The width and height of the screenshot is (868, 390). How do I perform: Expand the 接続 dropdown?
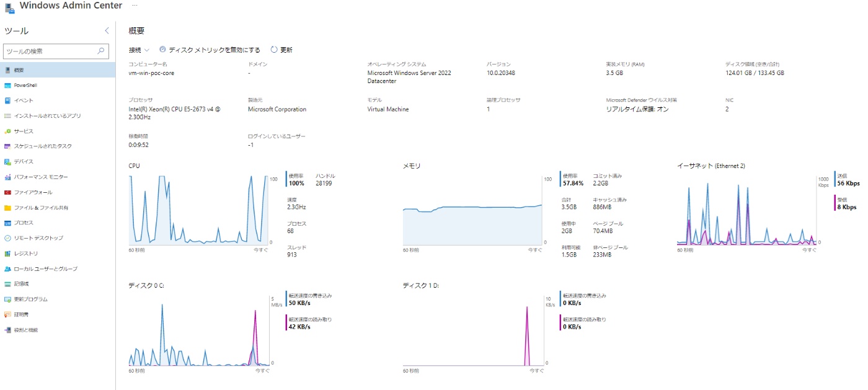(139, 50)
